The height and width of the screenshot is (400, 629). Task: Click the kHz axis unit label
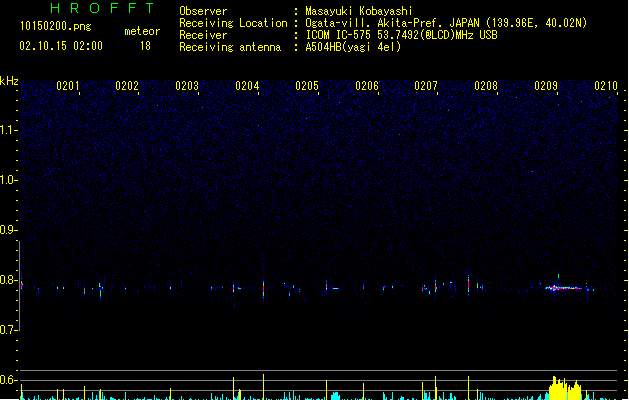[x=9, y=81]
